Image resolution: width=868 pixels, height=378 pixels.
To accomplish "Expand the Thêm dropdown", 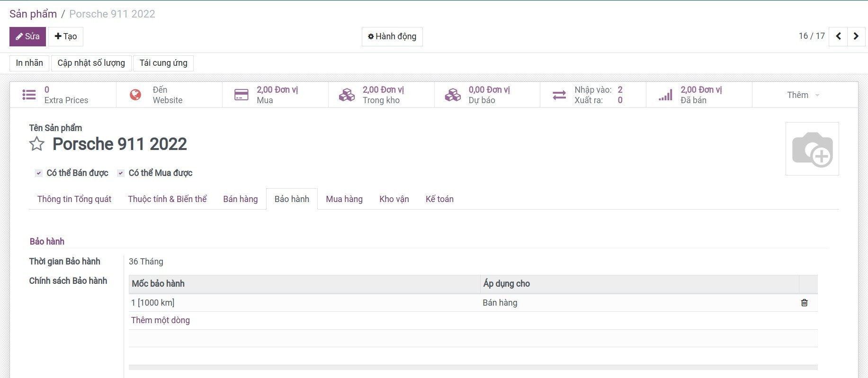I will (x=803, y=95).
